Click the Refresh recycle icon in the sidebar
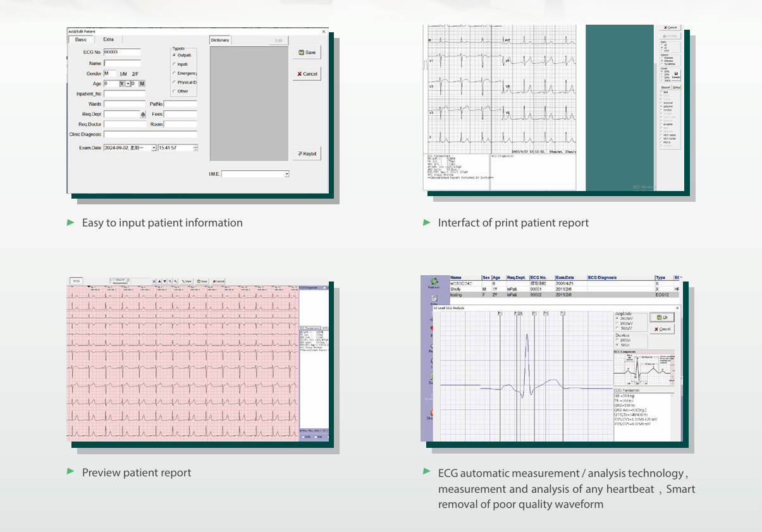 tap(434, 282)
